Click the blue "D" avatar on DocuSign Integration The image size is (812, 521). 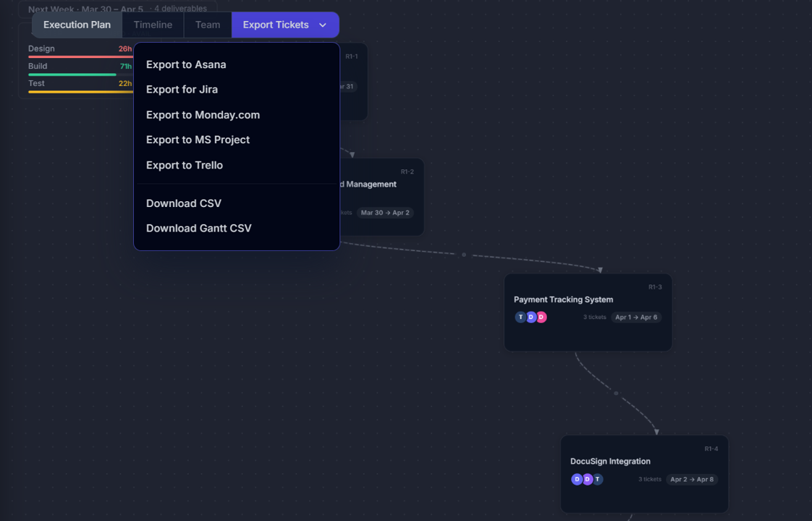(577, 479)
